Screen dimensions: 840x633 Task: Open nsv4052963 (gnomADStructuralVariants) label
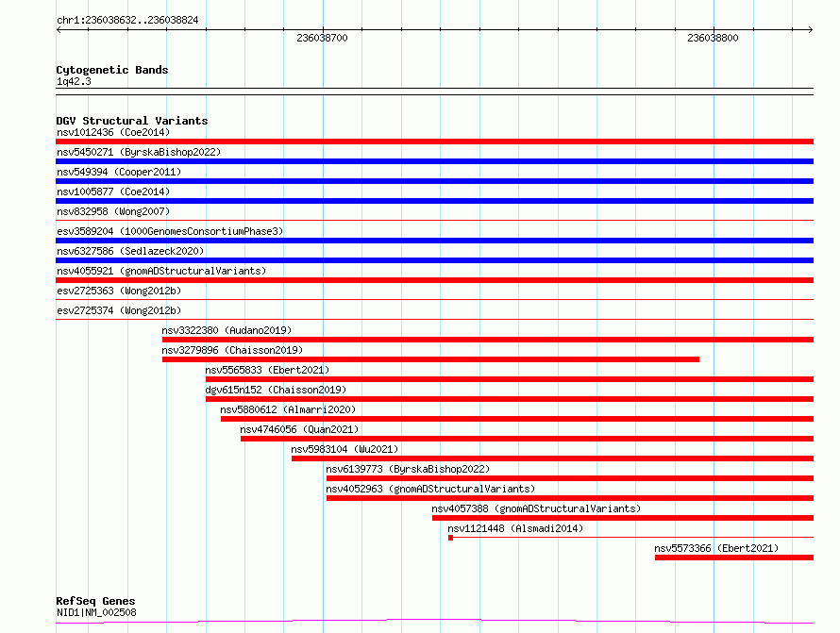[430, 489]
